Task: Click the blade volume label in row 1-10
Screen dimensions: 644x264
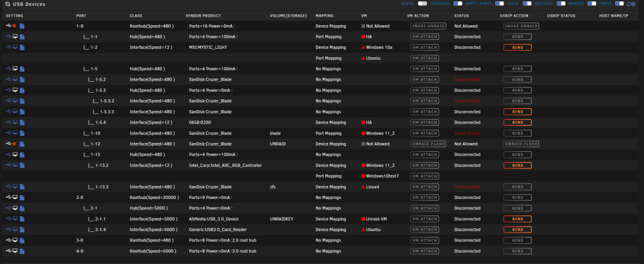Action: (275, 133)
